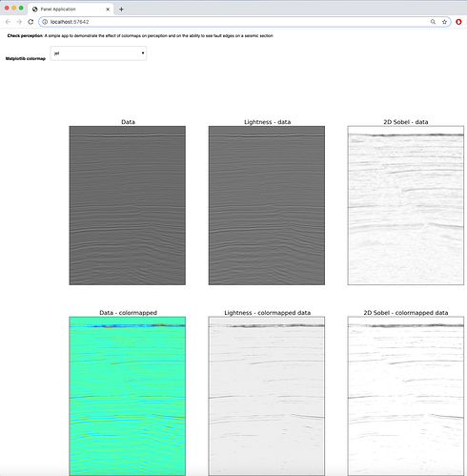Click the Data - colormapped jet plot
Viewport: 467px width, 476px height.
(x=128, y=396)
